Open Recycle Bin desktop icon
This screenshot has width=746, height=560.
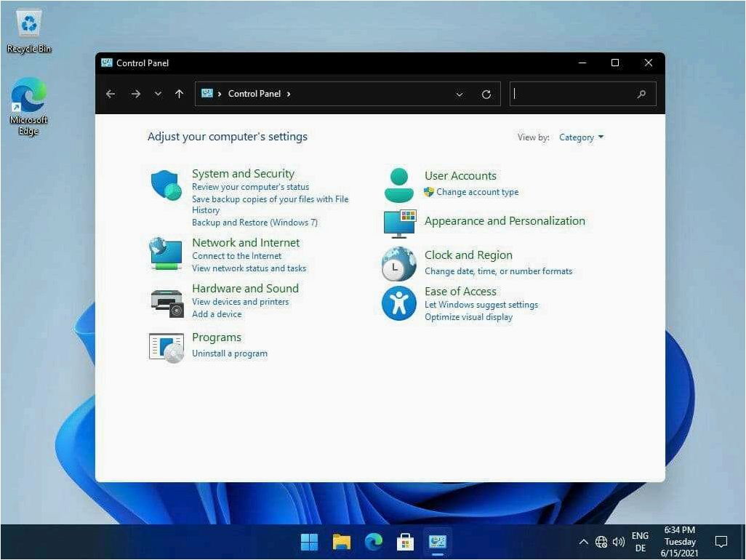click(29, 31)
